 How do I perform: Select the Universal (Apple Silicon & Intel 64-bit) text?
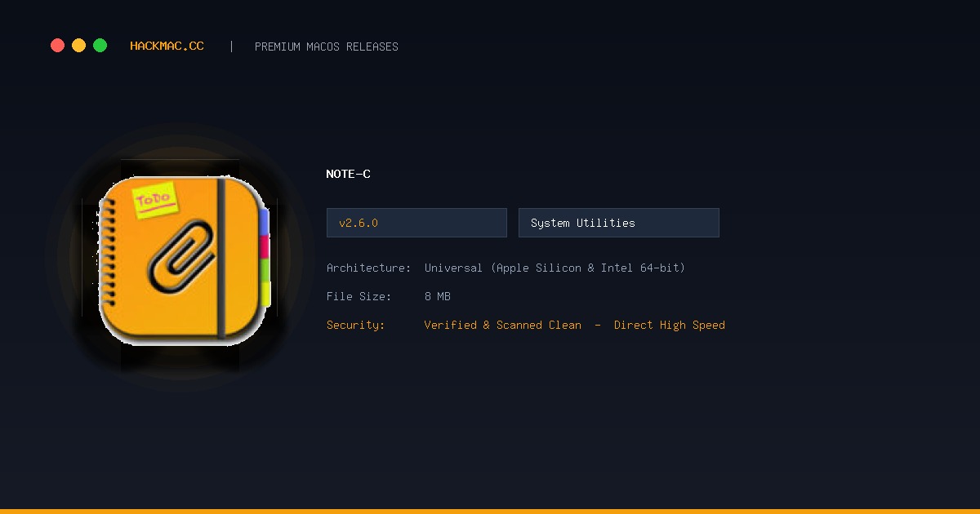[555, 268]
